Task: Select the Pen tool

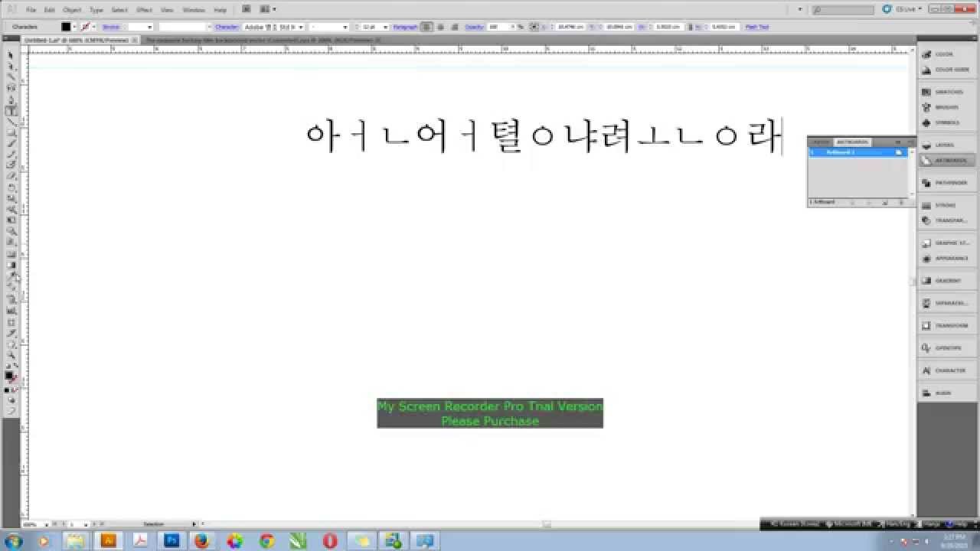Action: coord(11,99)
